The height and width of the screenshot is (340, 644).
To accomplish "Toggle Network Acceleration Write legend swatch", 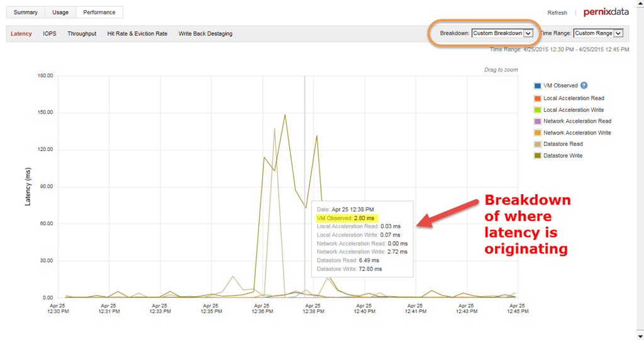I will tap(537, 133).
